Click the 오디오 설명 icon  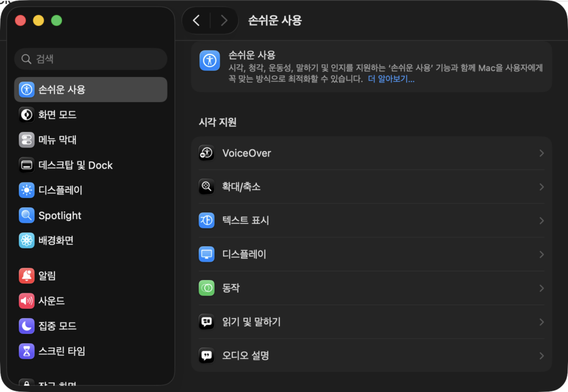[x=206, y=355]
